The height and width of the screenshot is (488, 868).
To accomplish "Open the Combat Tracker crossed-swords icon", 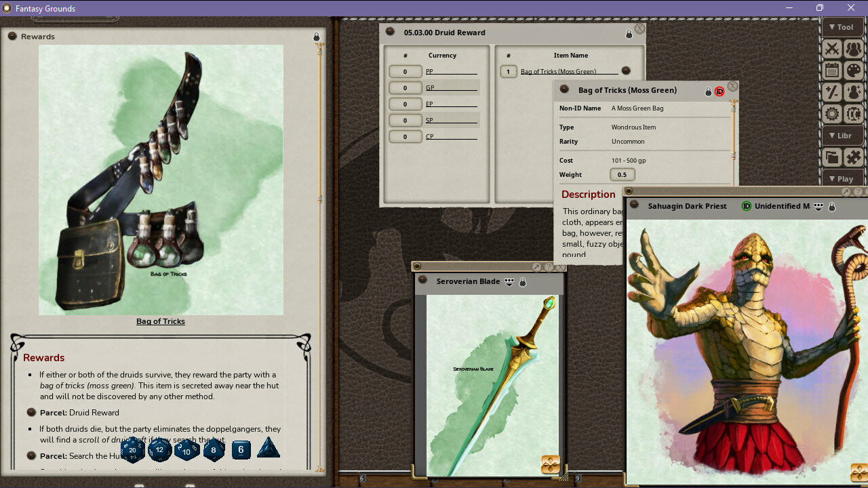I will tap(831, 49).
